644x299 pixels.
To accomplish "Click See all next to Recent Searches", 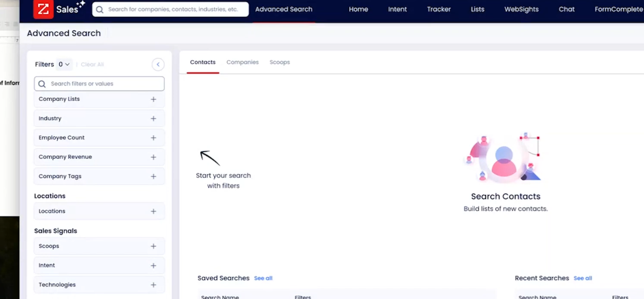I will click(583, 278).
